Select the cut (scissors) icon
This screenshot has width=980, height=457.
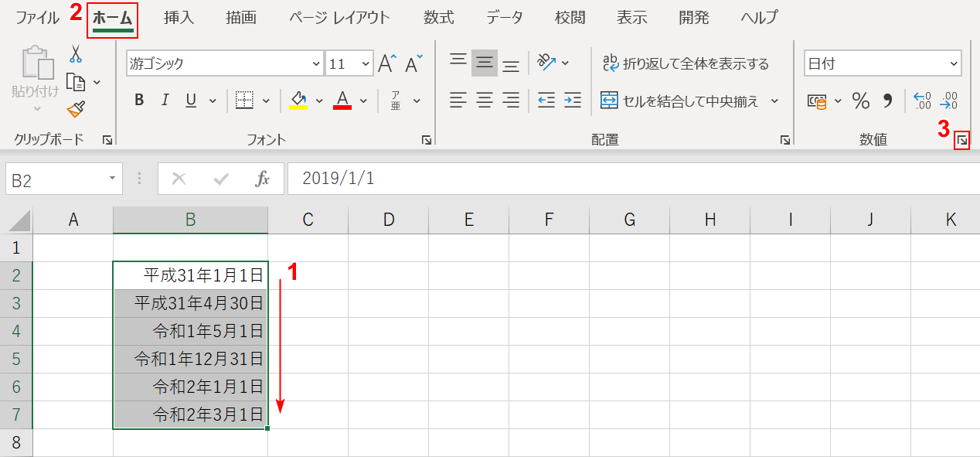pos(75,52)
